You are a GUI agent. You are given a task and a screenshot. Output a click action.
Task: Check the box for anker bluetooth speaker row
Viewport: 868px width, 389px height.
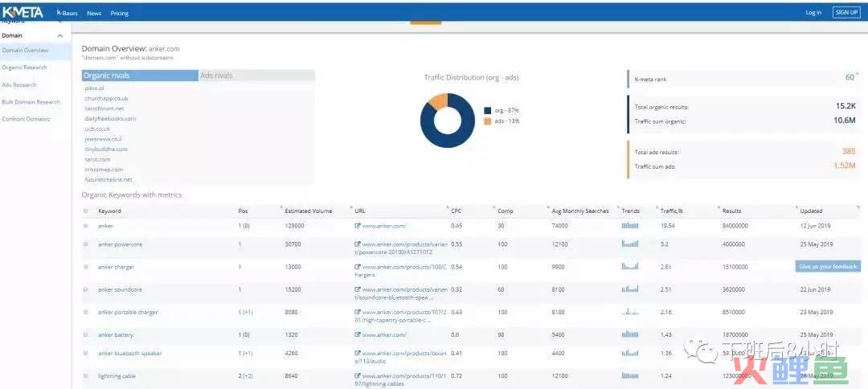pos(85,353)
